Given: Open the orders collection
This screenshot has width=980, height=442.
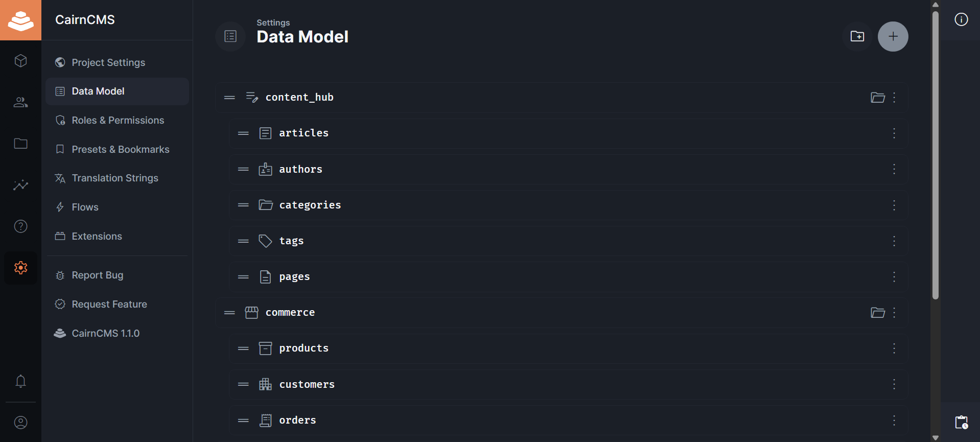Looking at the screenshot, I should (568, 421).
